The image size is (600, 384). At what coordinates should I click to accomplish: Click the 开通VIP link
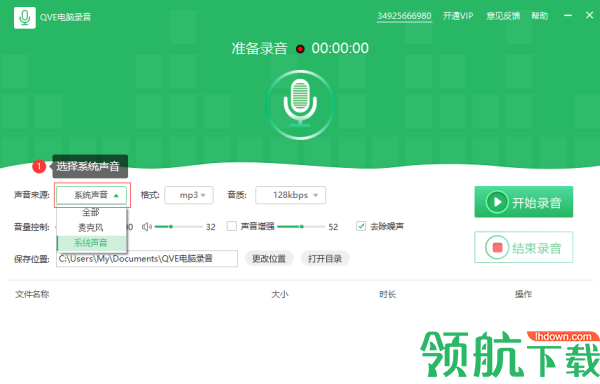pyautogui.click(x=458, y=16)
